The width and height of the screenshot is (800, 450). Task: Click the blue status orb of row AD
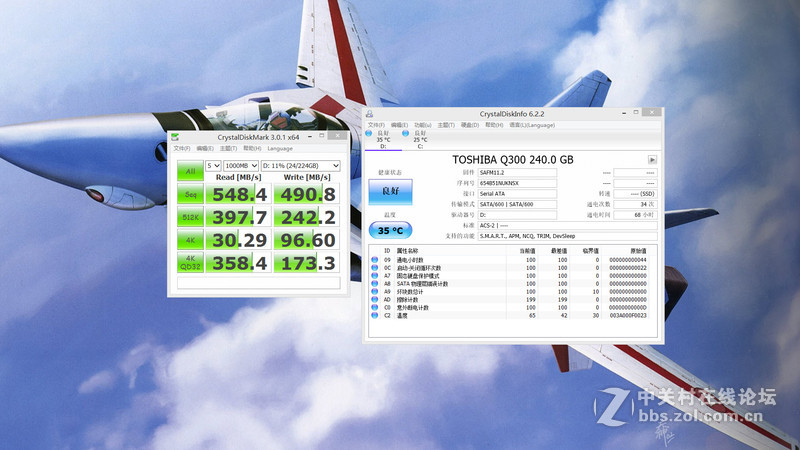[x=374, y=299]
